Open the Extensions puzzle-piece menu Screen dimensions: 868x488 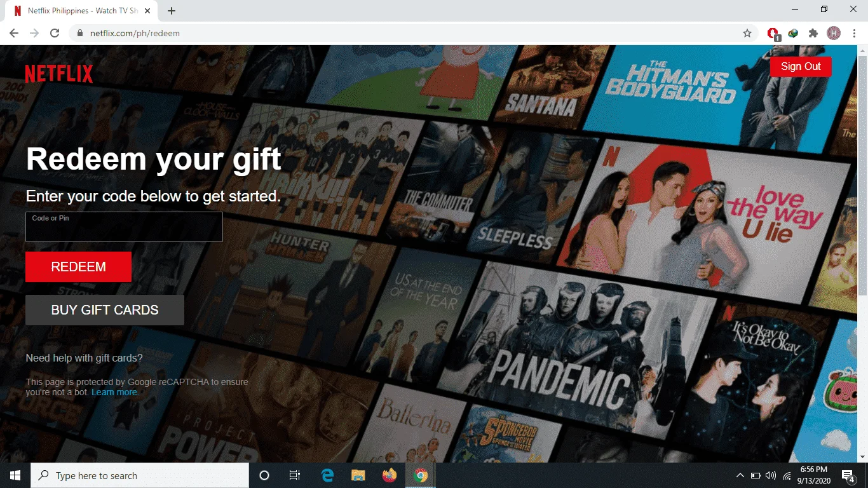pyautogui.click(x=813, y=33)
